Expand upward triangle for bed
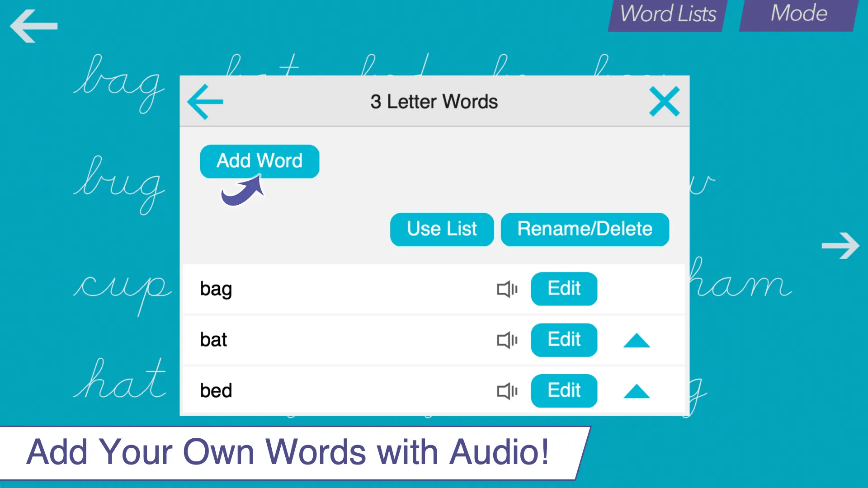Screen dimensions: 868x488 634,391
